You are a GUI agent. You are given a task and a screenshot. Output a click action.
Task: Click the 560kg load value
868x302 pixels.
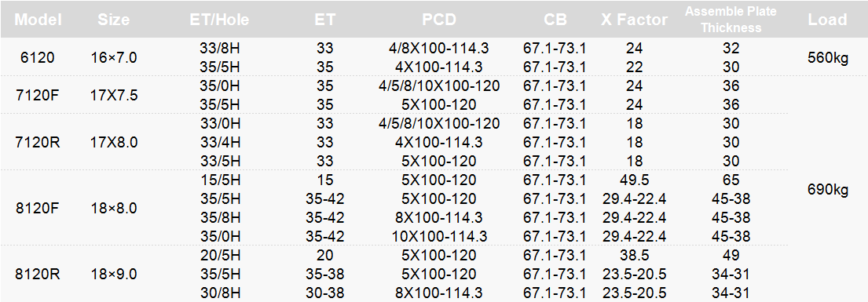828,57
